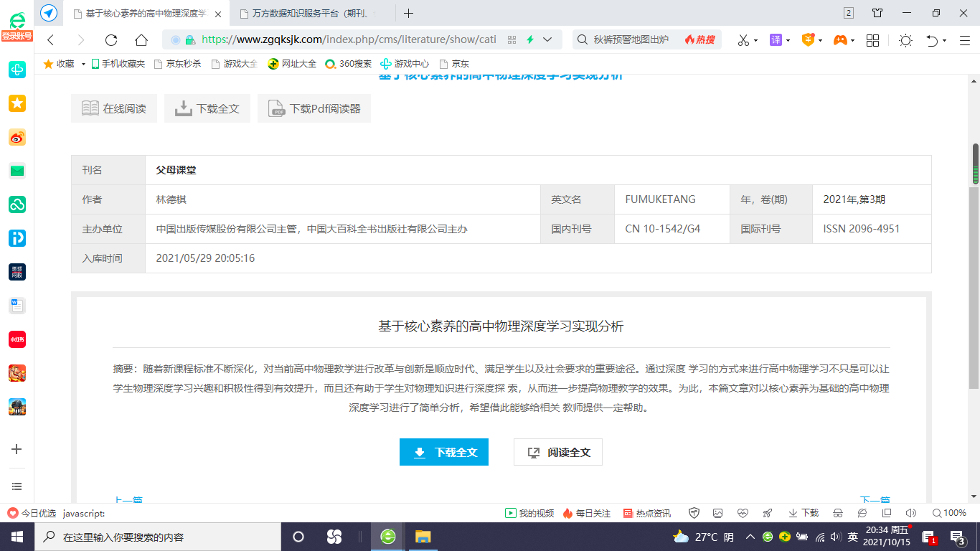980x551 pixels.
Task: Open the game controller icon
Action: (x=839, y=40)
